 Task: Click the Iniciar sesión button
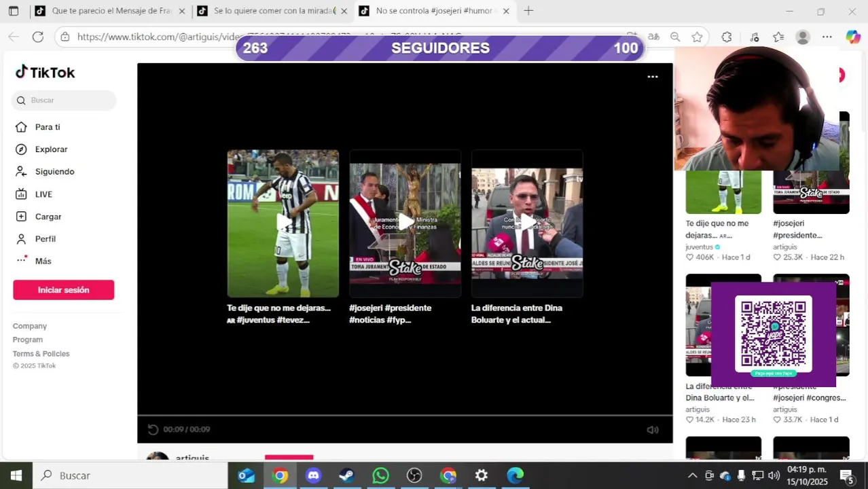tap(63, 290)
